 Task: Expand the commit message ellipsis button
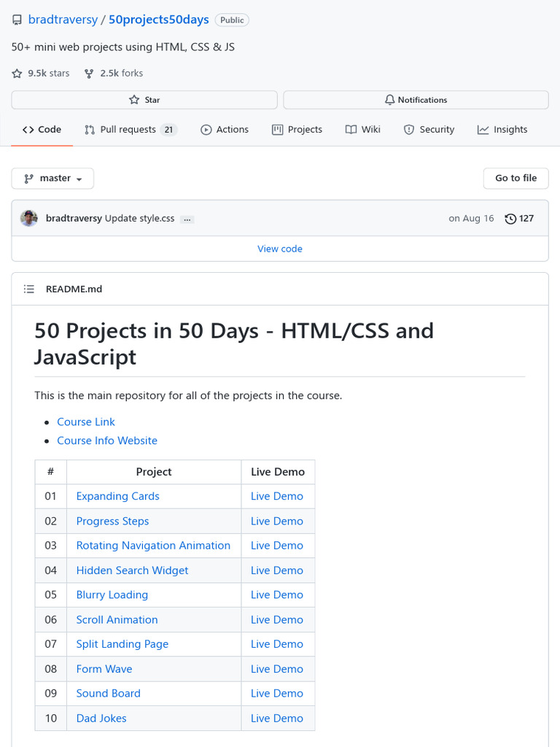pos(187,219)
